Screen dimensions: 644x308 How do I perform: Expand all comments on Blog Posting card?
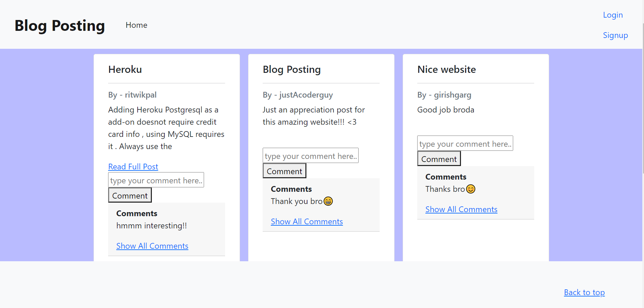(x=307, y=222)
